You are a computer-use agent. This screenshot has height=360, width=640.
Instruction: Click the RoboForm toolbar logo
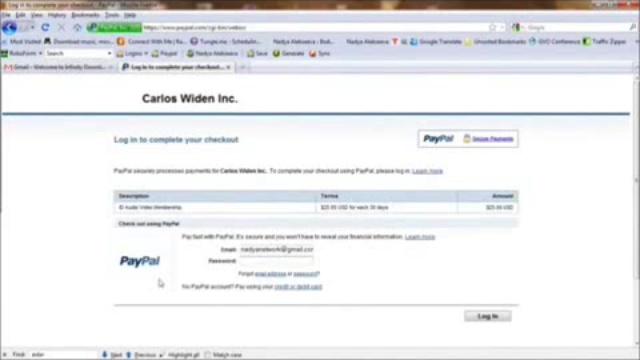click(4, 53)
